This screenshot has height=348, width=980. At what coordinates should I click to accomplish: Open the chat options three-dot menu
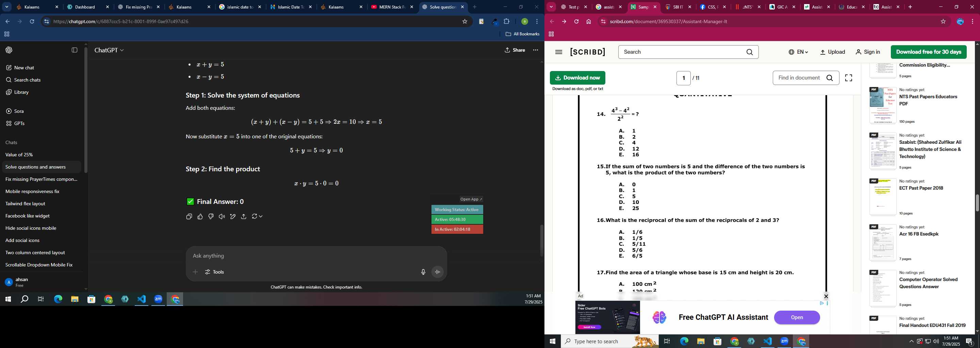[536, 50]
